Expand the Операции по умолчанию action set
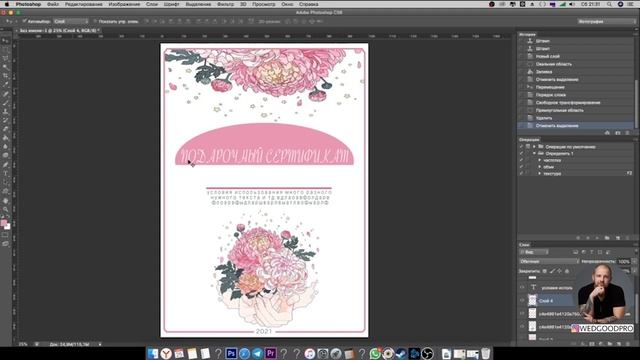 coord(534,147)
